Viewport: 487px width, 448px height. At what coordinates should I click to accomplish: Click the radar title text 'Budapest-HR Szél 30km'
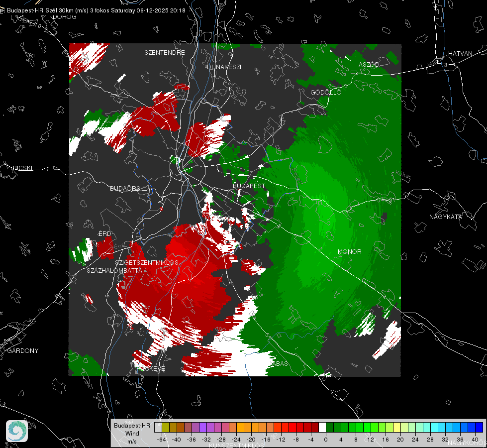(40, 10)
